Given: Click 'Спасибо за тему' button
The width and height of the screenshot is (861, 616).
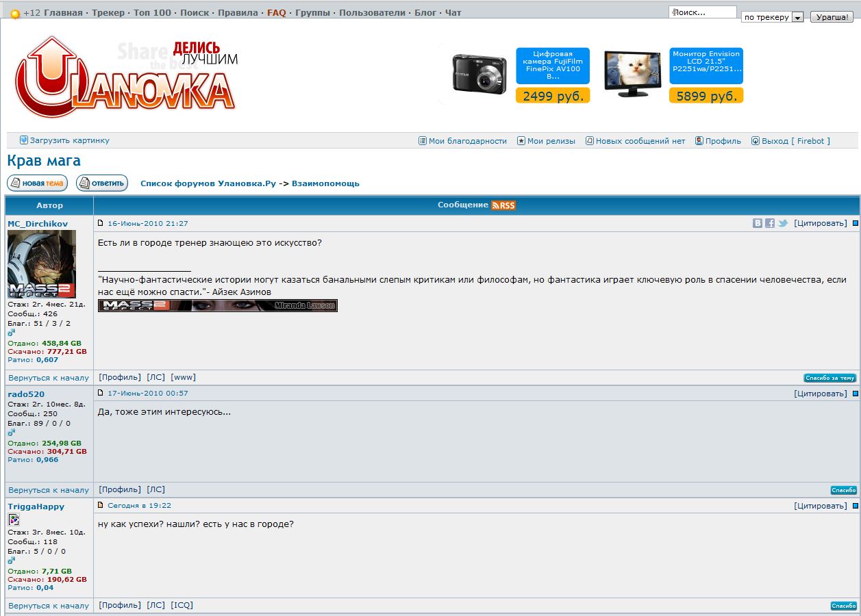Looking at the screenshot, I should tap(829, 378).
